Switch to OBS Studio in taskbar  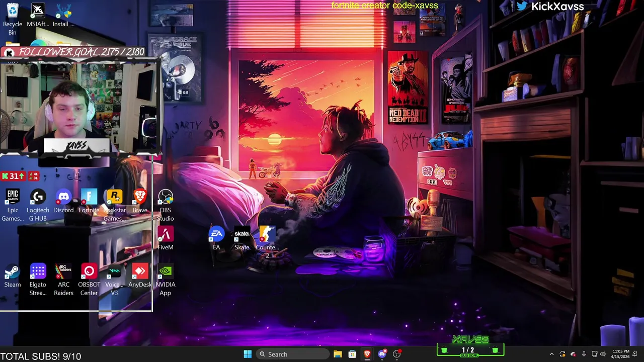tap(397, 354)
